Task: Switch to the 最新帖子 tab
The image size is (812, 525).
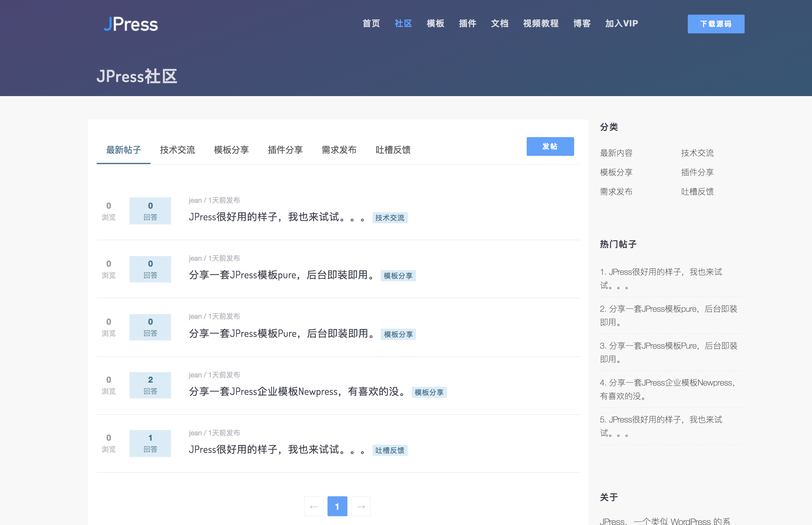Action: pos(123,150)
